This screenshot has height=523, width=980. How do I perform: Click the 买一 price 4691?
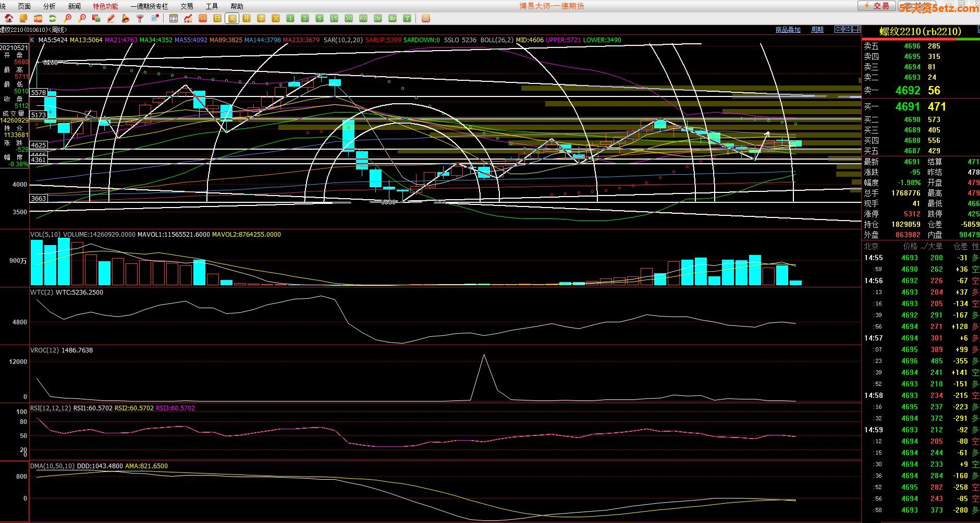click(x=908, y=106)
